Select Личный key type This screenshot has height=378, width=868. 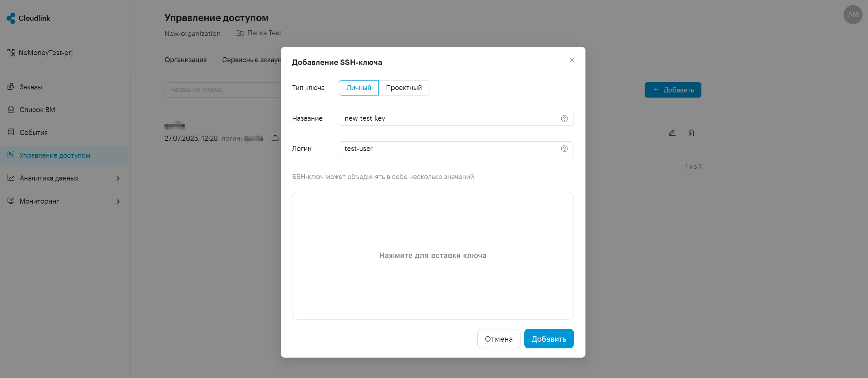[x=359, y=88]
